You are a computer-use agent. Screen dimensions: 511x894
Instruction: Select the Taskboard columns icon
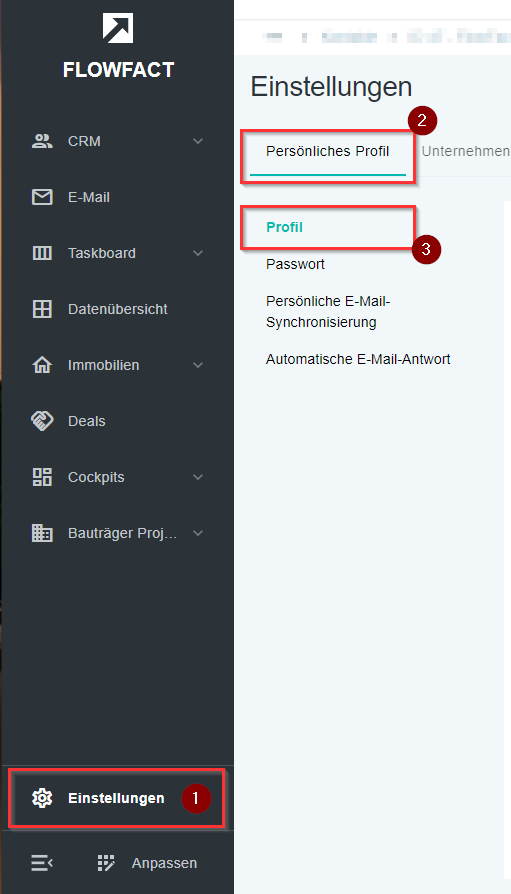[42, 253]
